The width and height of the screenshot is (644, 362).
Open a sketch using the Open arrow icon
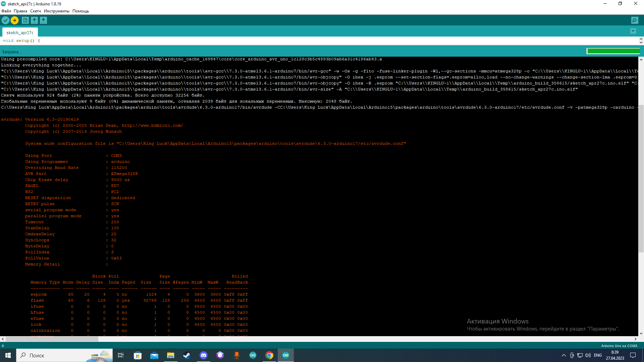pos(34,20)
